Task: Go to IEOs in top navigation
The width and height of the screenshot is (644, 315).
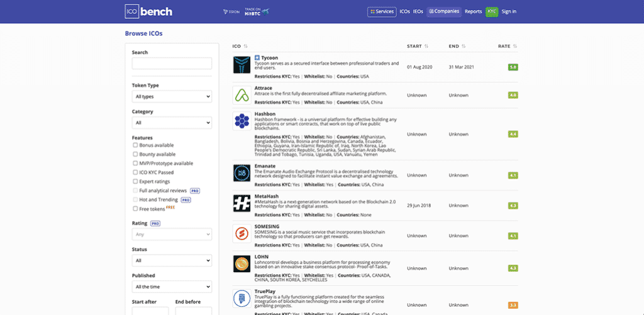Action: [x=418, y=12]
